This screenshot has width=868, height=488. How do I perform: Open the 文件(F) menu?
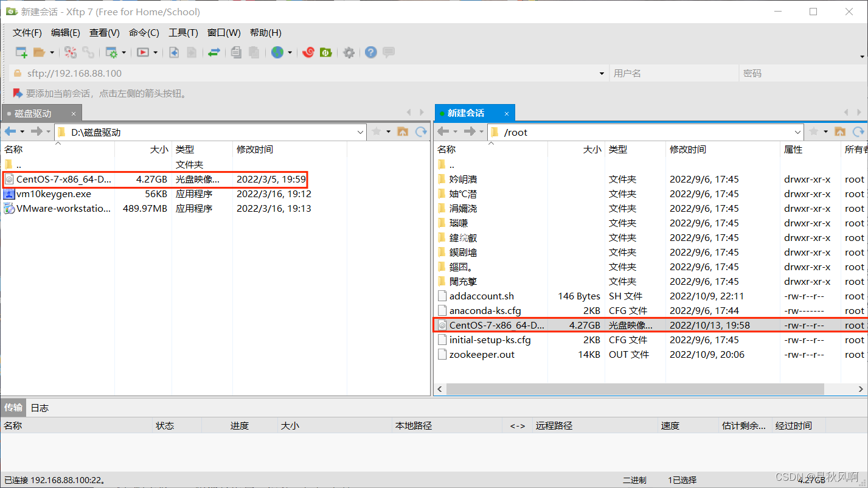tap(27, 33)
